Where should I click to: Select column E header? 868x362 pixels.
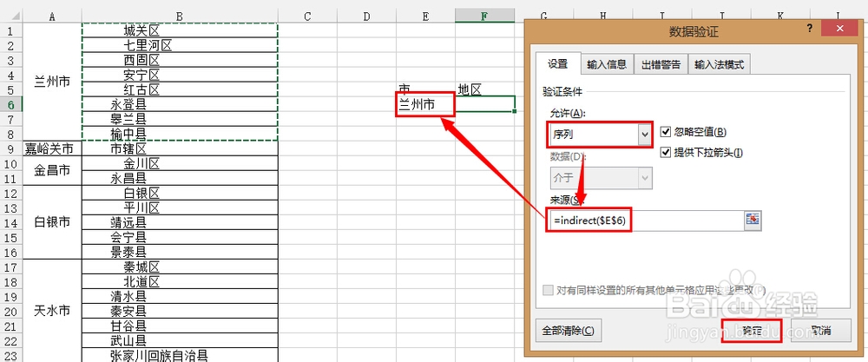pos(425,16)
